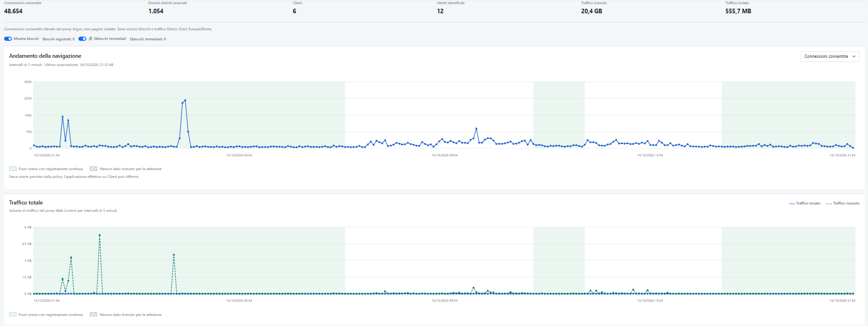Click the Fuori orario swatch in traffic legend
This screenshot has width=868, height=326.
click(13, 315)
